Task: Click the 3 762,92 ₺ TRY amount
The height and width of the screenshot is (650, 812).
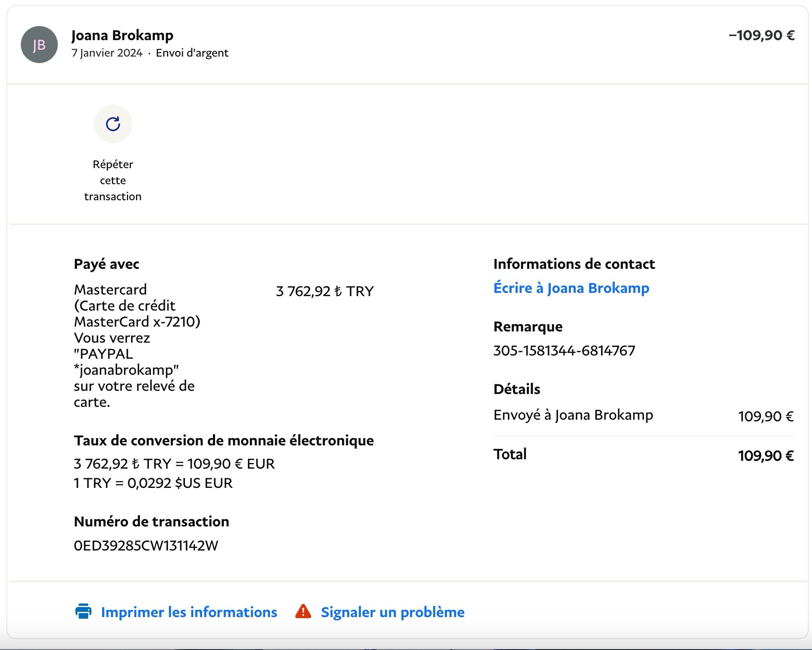Action: click(325, 291)
